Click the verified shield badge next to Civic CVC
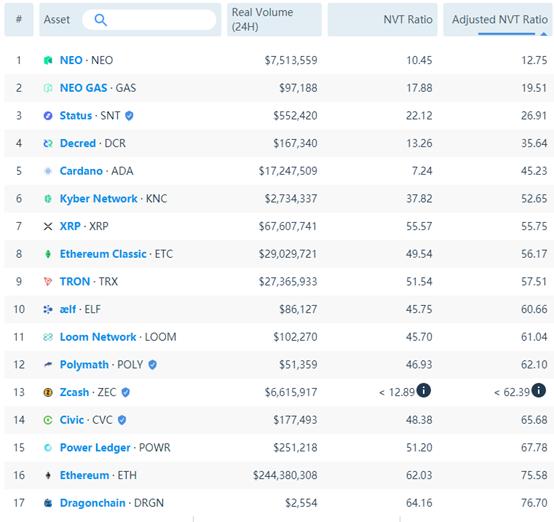The image size is (554, 522). click(x=122, y=420)
